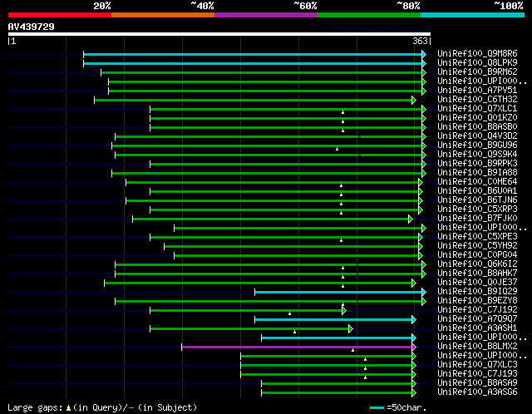Select the UniRef100_B9IA88 label
This screenshot has height=414, width=532.
click(x=477, y=172)
